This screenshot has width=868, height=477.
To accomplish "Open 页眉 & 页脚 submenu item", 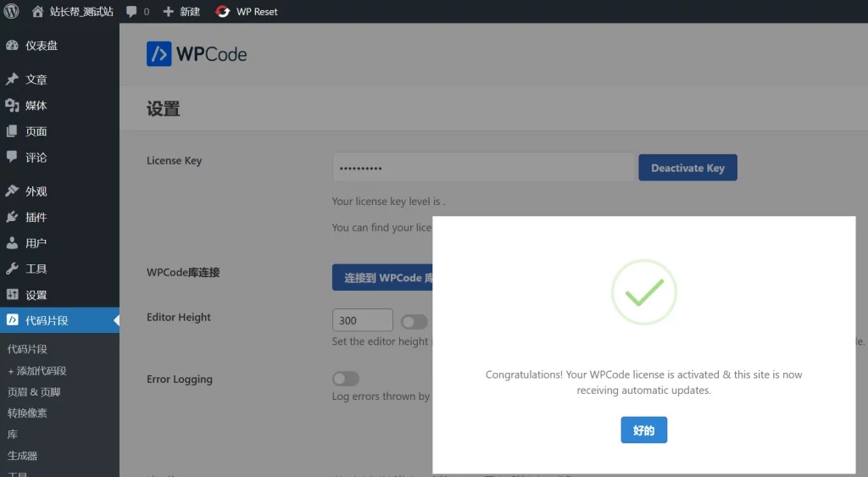I will (x=34, y=392).
